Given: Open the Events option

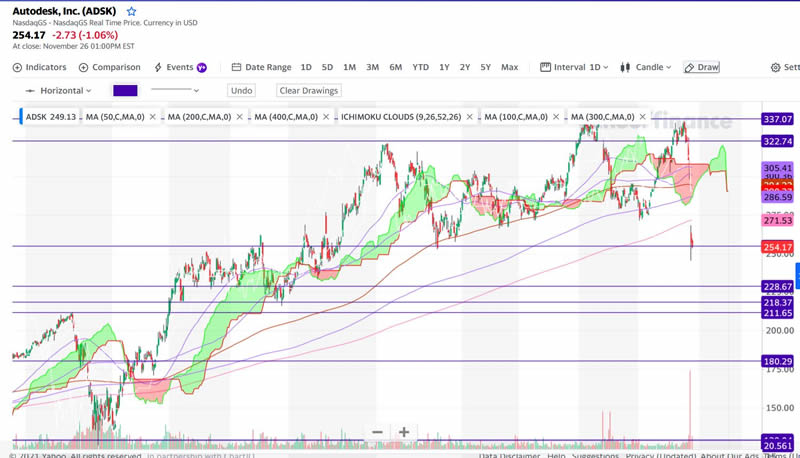Looking at the screenshot, I should pyautogui.click(x=174, y=67).
